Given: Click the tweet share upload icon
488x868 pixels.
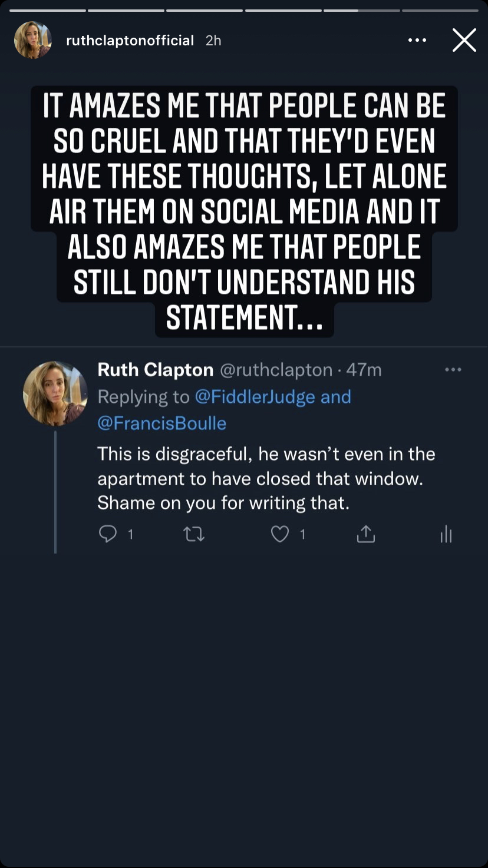Looking at the screenshot, I should 365,534.
